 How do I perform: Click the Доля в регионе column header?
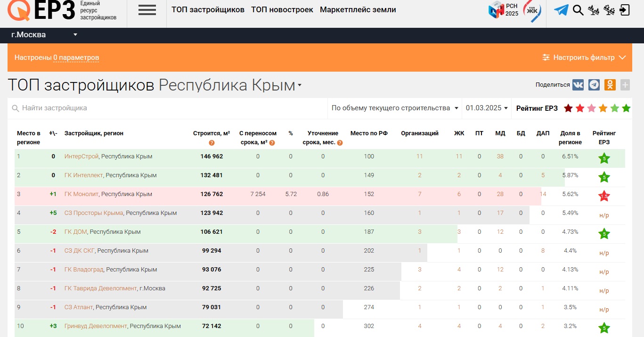(571, 138)
